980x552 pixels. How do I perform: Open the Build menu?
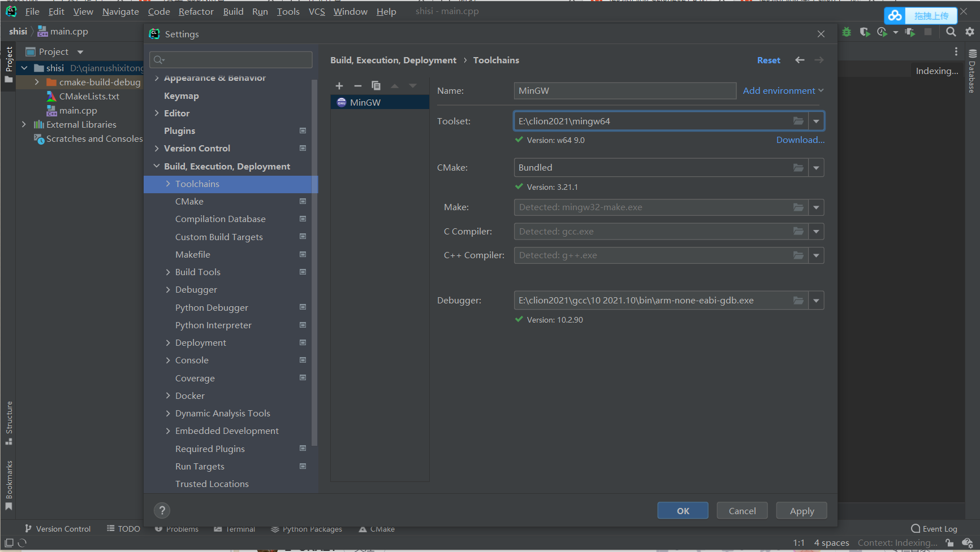tap(233, 11)
